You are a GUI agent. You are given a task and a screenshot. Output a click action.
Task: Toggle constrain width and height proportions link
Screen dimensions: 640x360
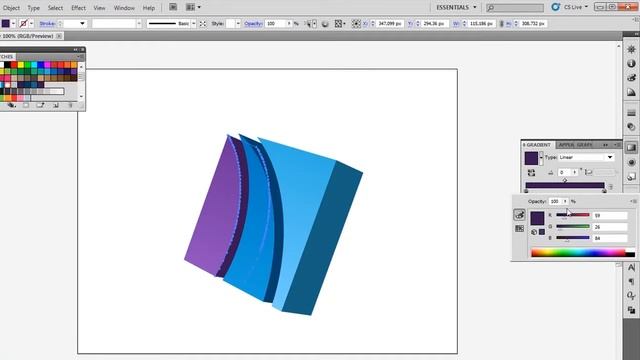[x=501, y=24]
